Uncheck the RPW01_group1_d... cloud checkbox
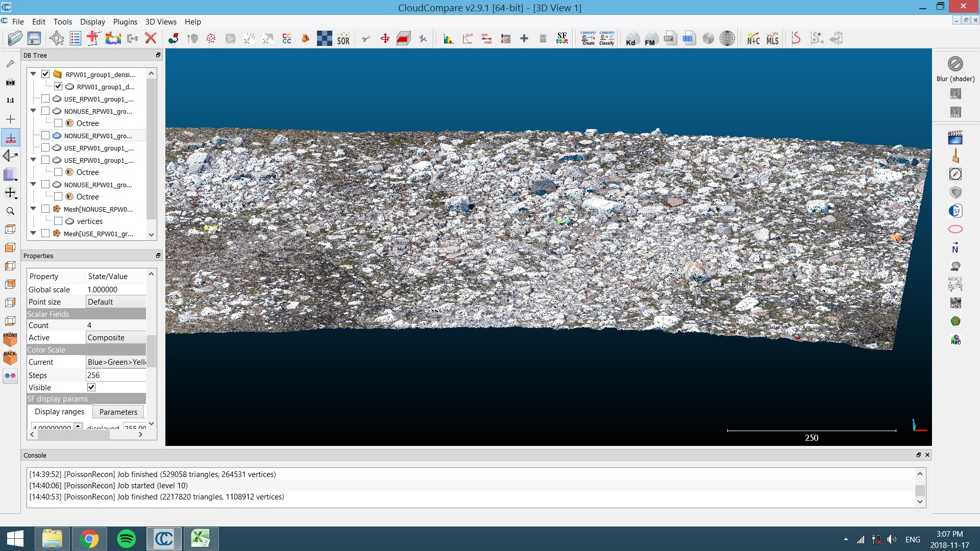The width and height of the screenshot is (980, 551). point(58,86)
